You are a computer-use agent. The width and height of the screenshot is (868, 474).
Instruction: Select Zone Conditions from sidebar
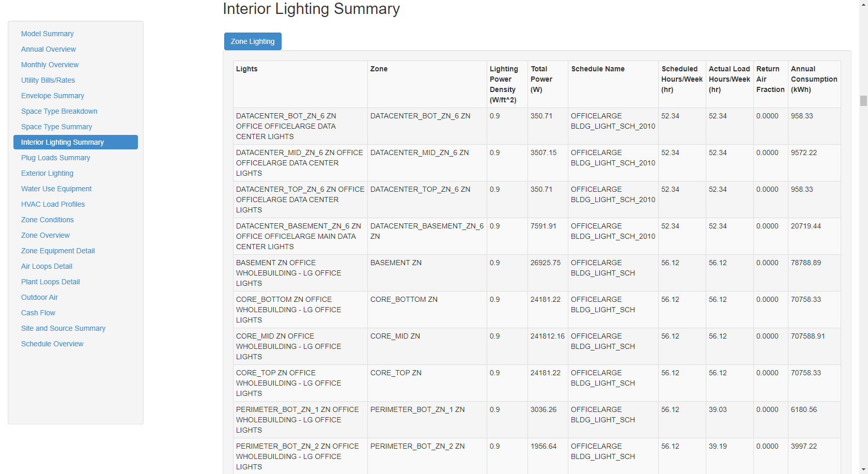[x=47, y=220]
